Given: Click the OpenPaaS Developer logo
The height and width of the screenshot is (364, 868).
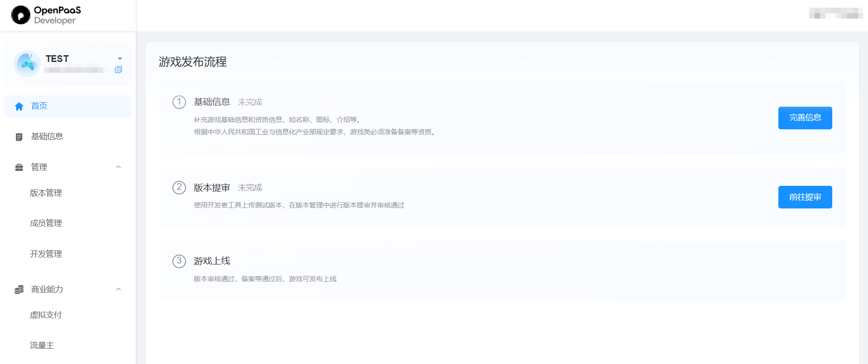Looking at the screenshot, I should pos(46,15).
